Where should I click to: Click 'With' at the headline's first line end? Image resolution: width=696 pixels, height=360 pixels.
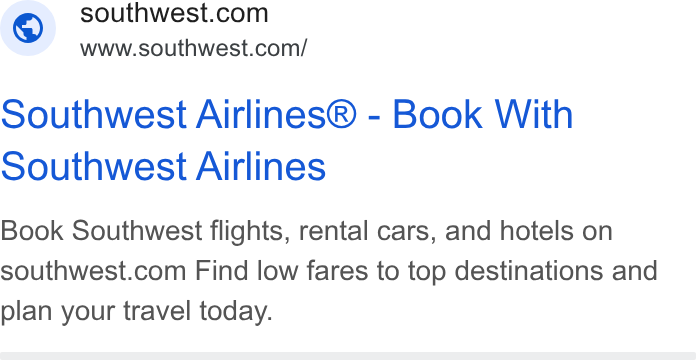534,115
